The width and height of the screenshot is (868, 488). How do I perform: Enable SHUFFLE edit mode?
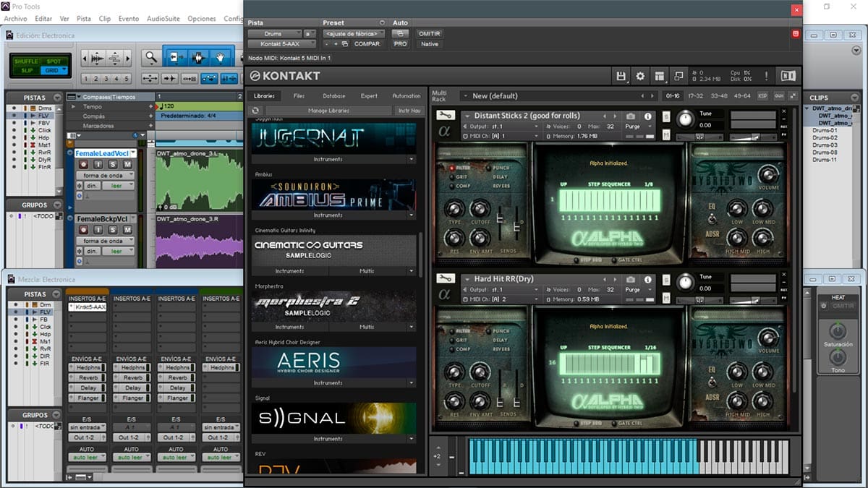26,61
